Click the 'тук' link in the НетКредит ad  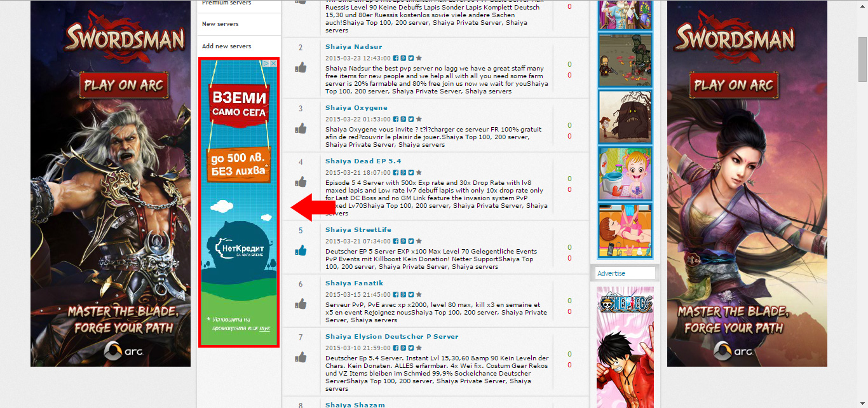click(x=265, y=329)
